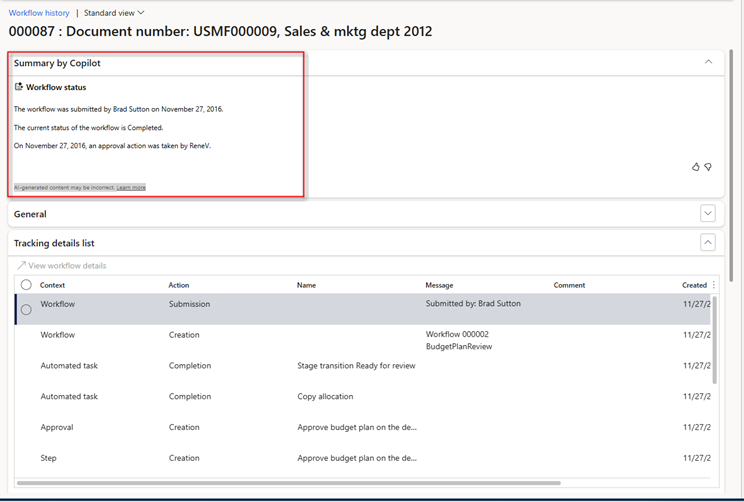Viewport: 744px width, 502px height.
Task: Click Approve budget plan name in Approval row
Action: [357, 427]
